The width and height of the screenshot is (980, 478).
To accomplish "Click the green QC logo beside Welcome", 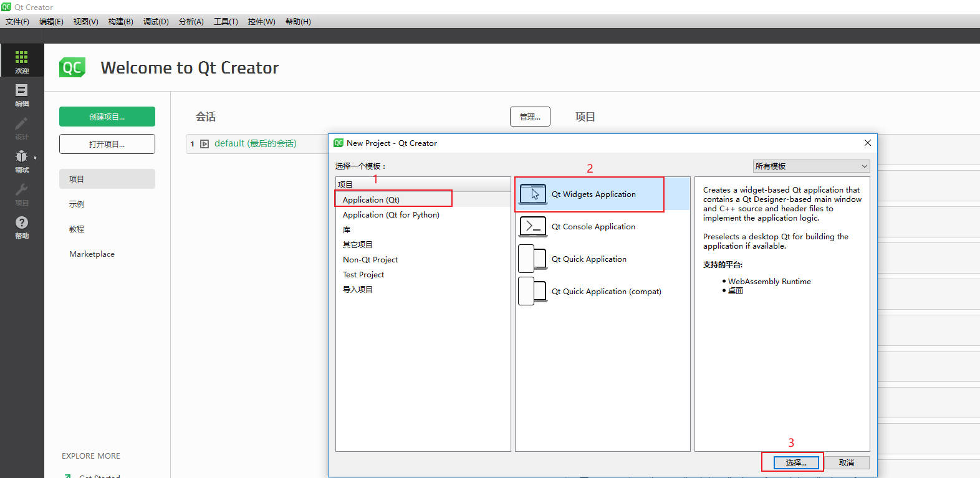I will tap(72, 67).
